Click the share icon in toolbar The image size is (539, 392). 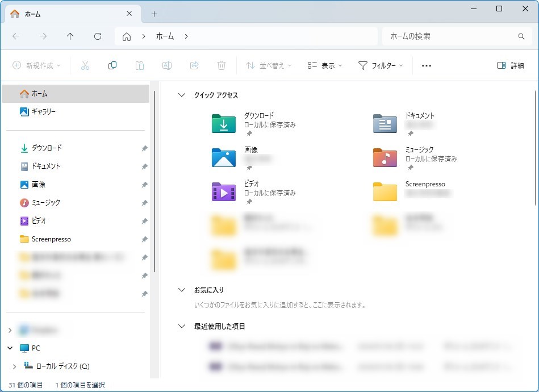pyautogui.click(x=194, y=65)
